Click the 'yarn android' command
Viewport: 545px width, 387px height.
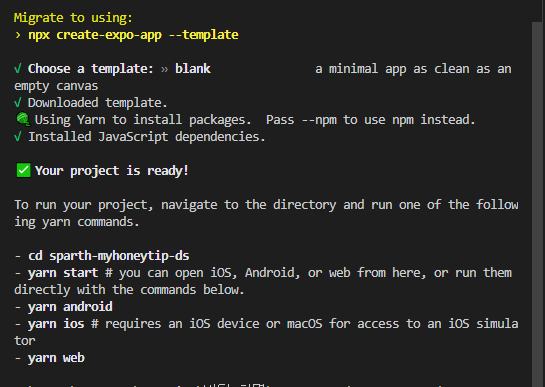[70, 307]
